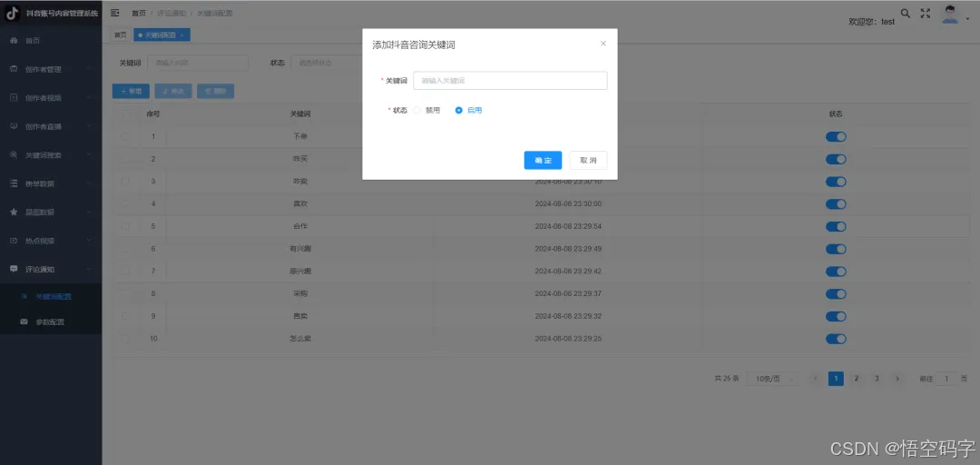
Task: Click the 首页 dashboard icon in sidebar
Action: click(14, 41)
